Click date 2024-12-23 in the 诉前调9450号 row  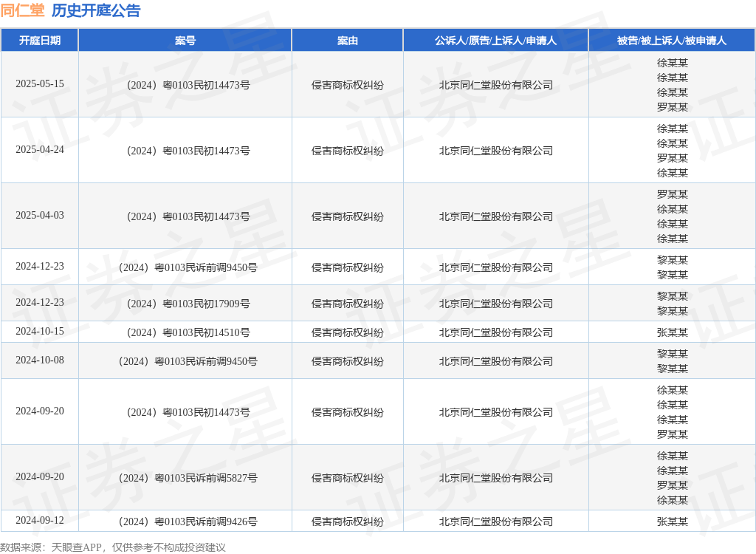[x=40, y=267]
